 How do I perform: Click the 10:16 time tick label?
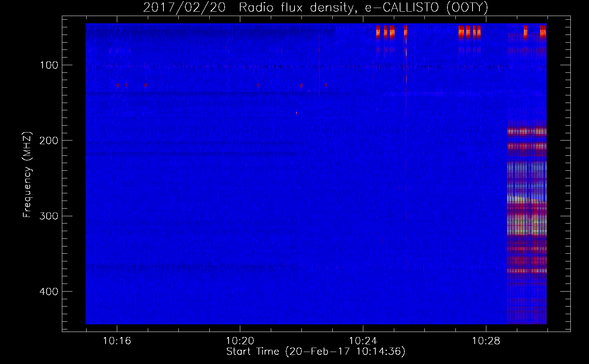click(x=117, y=341)
